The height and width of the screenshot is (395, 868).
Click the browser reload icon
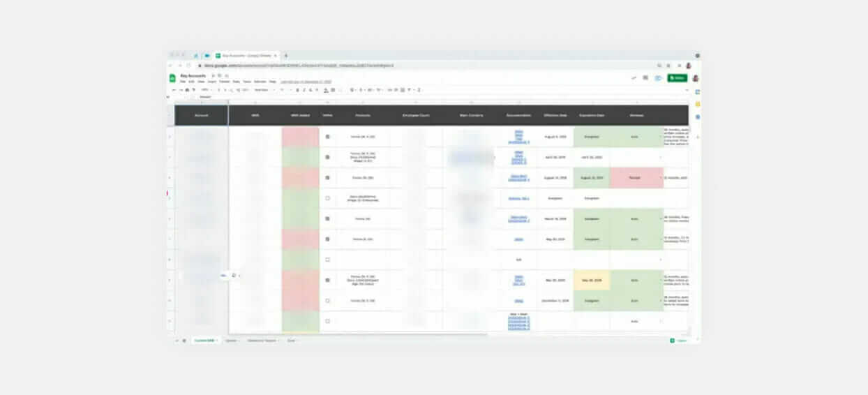click(188, 66)
